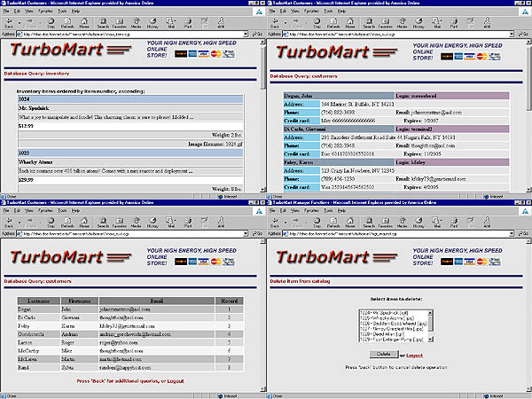Image resolution: width=532 pixels, height=399 pixels.
Task: Click Back icon in the Delete item window
Action: click(x=277, y=223)
